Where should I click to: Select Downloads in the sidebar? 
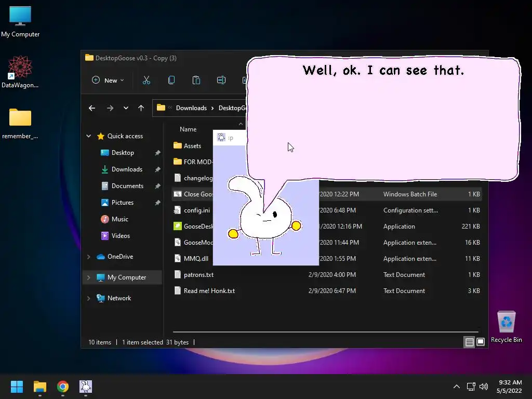[x=127, y=169]
